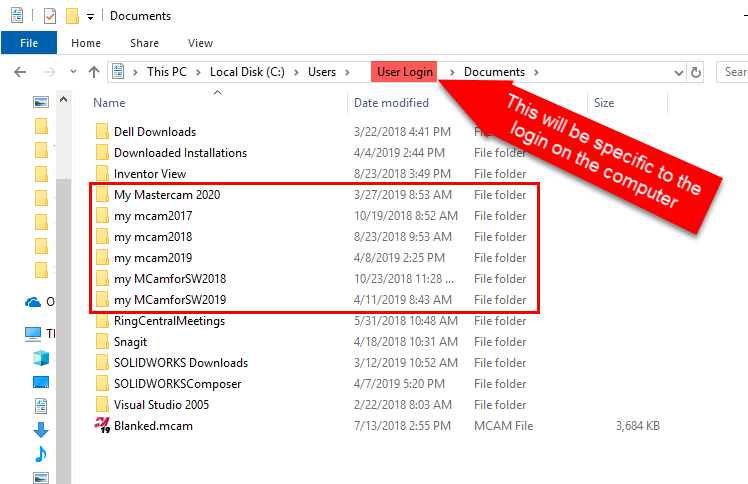Viewport: 748px width, 484px height.
Task: Sort by the Size column header
Action: click(603, 103)
